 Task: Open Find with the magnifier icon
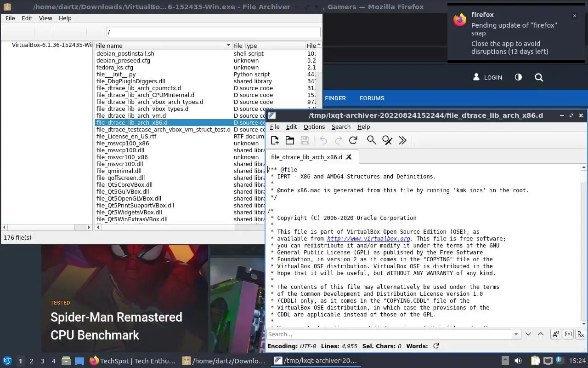click(372, 141)
